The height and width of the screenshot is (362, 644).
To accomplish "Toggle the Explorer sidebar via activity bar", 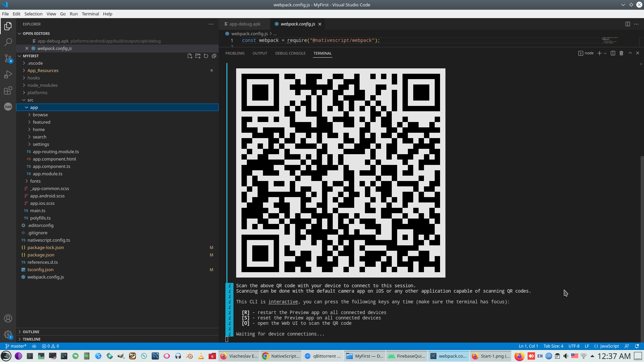I will 8,26.
